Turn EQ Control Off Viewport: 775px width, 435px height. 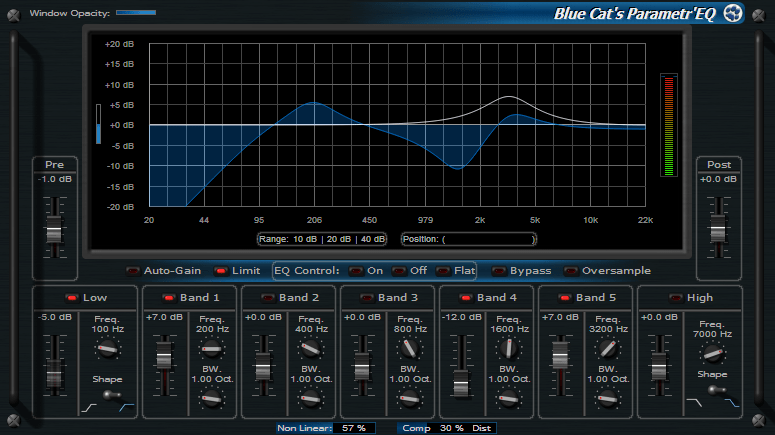399,271
